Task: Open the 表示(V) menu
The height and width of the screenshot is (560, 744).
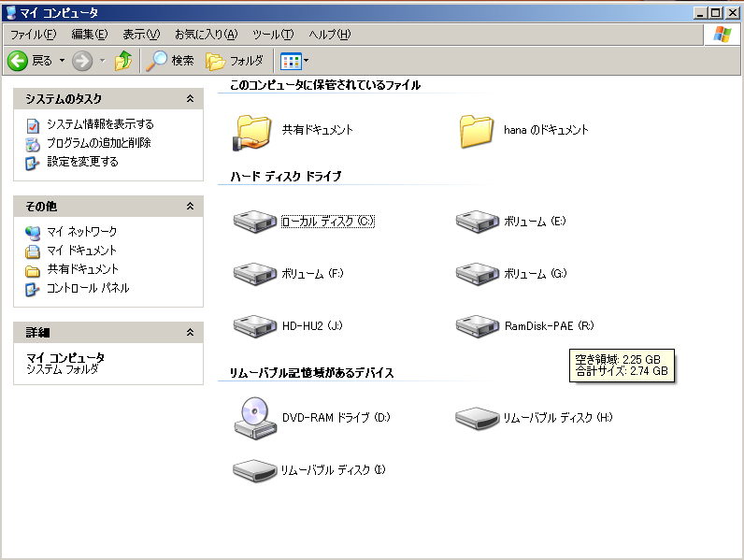Action: [x=141, y=35]
